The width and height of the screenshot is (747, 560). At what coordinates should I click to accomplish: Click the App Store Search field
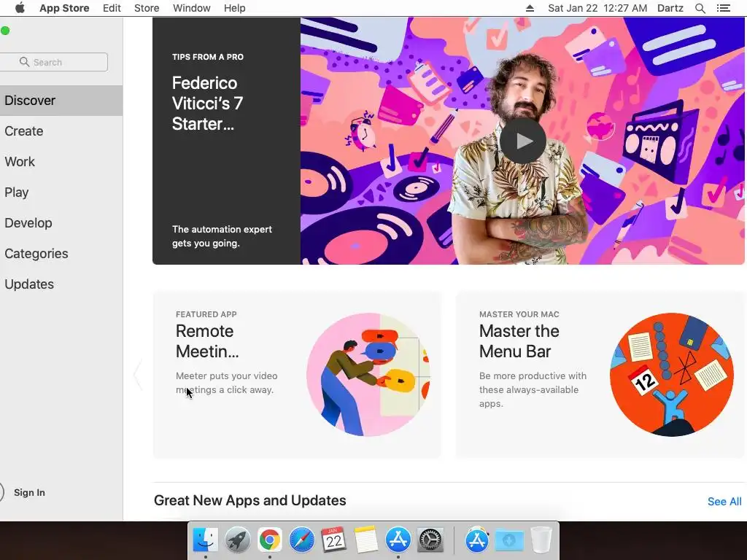[54, 62]
